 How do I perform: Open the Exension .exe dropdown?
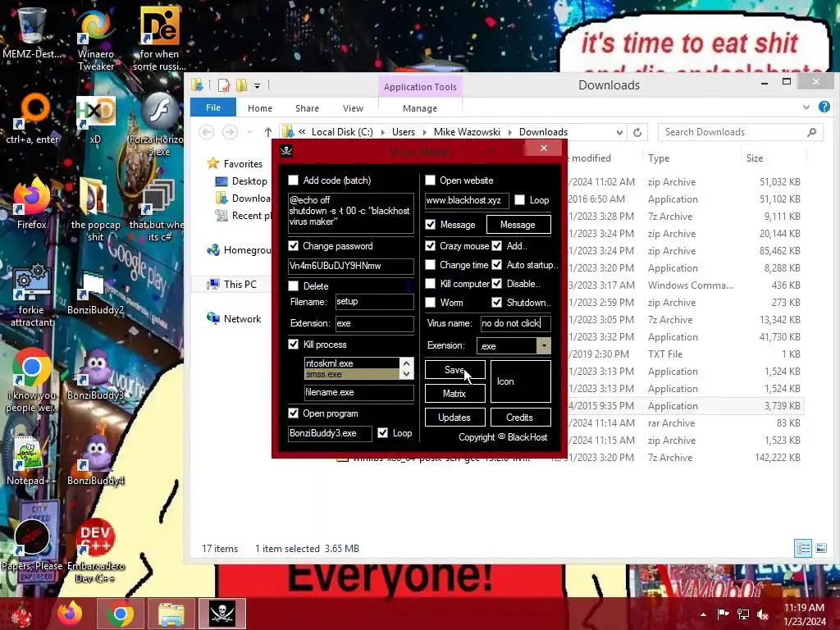pyautogui.click(x=544, y=345)
